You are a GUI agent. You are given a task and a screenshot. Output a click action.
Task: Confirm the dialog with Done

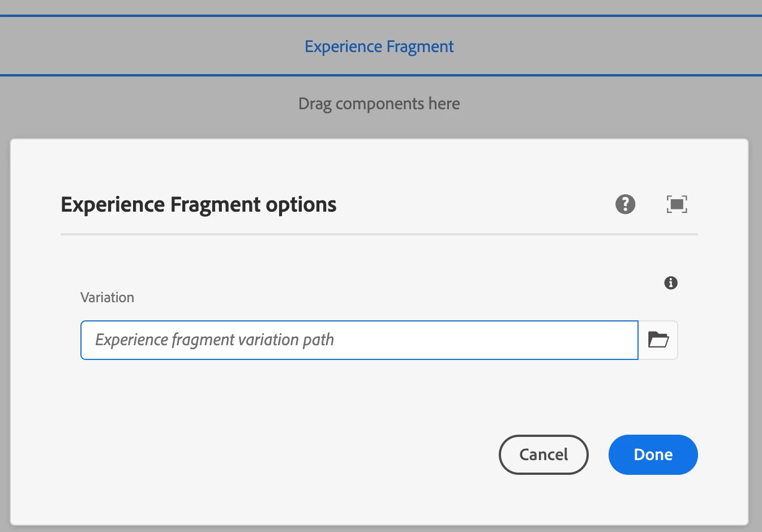coord(653,454)
